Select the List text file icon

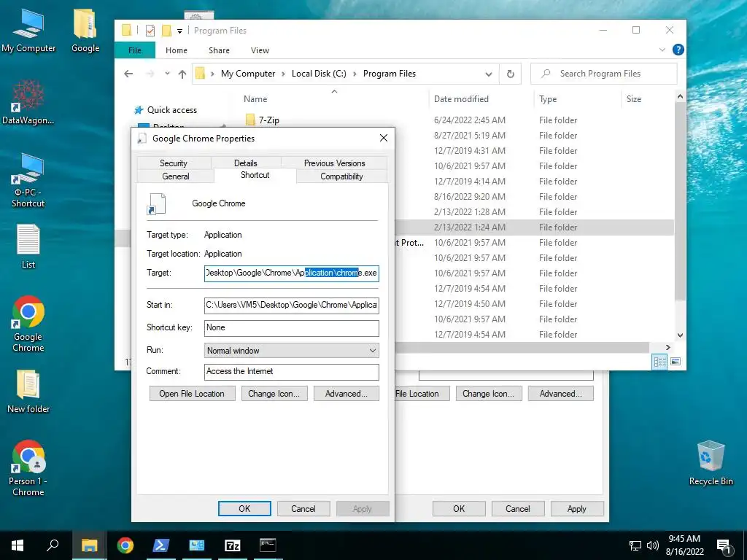(28, 246)
